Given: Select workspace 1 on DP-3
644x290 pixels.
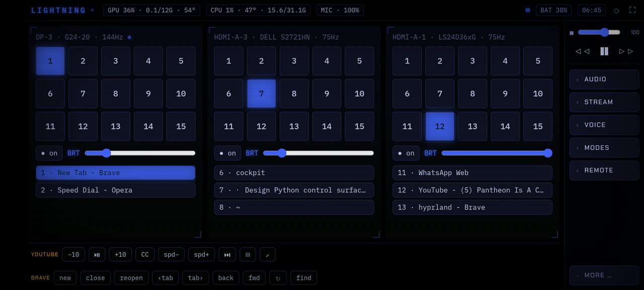Looking at the screenshot, I should tap(50, 61).
